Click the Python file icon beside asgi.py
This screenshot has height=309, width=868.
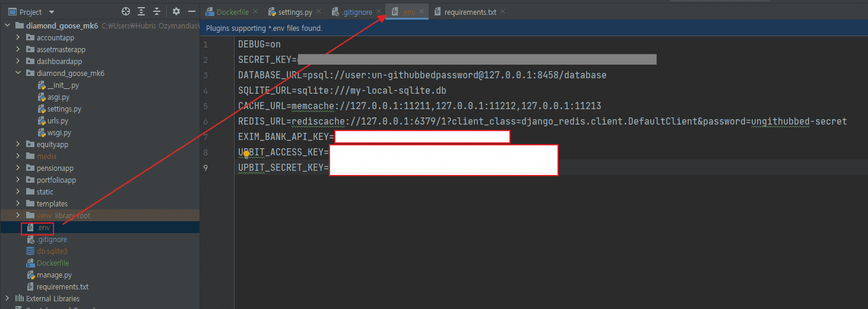[42, 97]
